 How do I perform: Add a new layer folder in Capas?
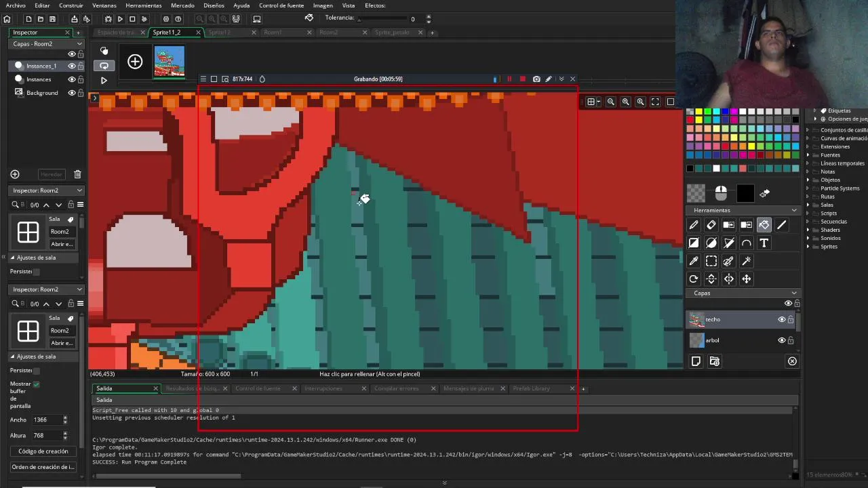pyautogui.click(x=714, y=361)
